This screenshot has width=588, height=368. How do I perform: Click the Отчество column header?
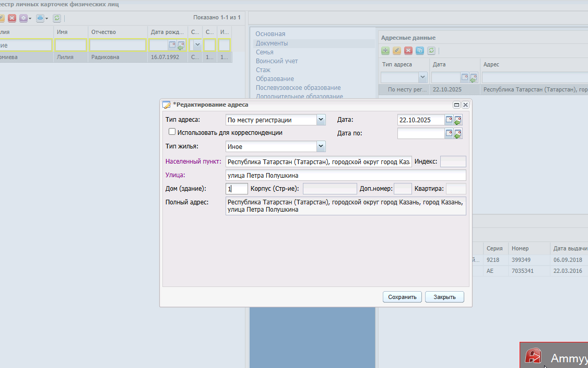point(117,32)
